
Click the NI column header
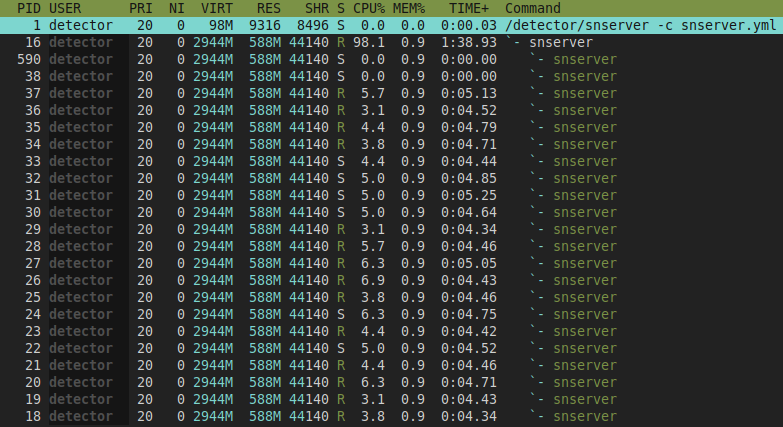pos(177,8)
